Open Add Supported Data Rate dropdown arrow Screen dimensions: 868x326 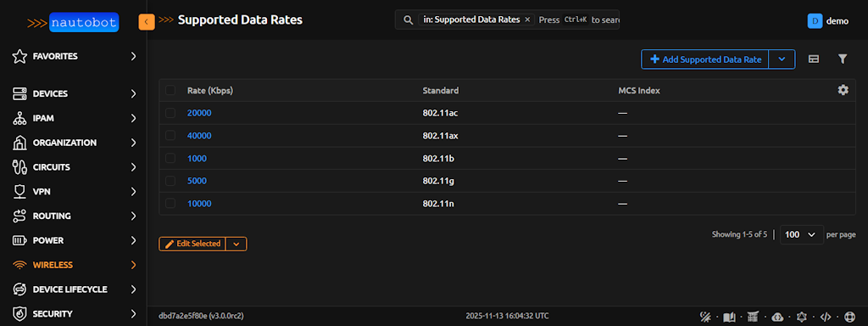pos(782,59)
